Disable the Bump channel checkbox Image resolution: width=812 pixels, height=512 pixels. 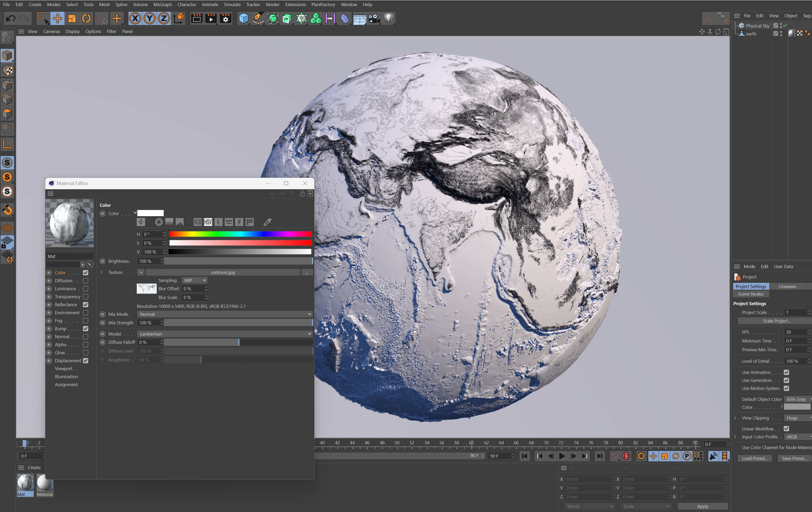tap(86, 329)
